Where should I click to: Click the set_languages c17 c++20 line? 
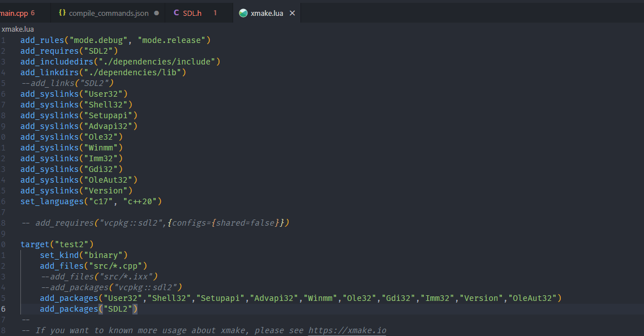[91, 201]
